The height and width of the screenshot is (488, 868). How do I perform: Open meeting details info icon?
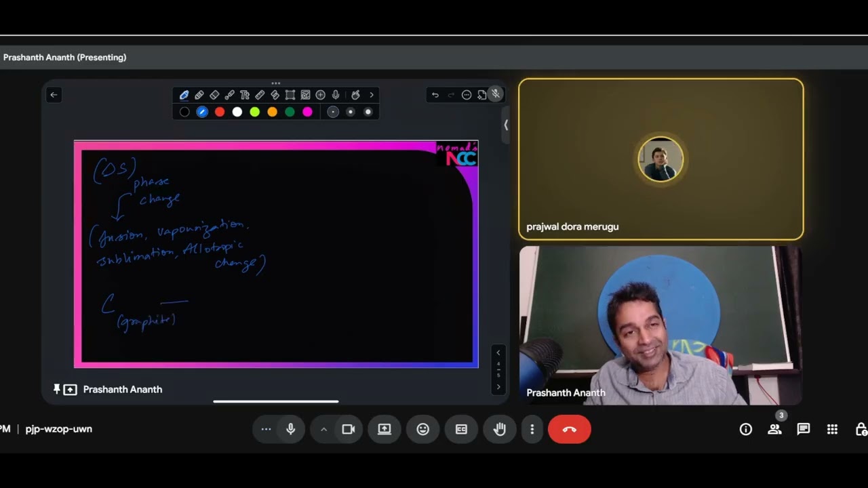click(x=746, y=429)
